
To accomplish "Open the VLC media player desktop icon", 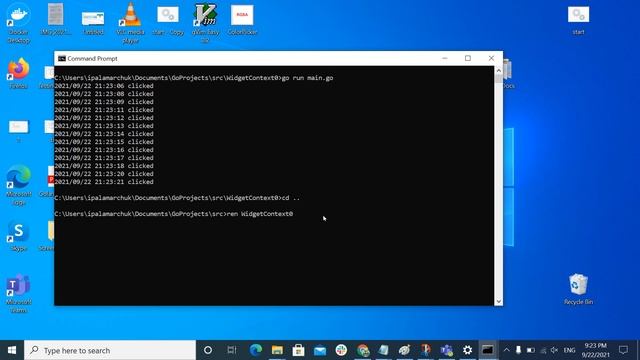I will (x=131, y=22).
